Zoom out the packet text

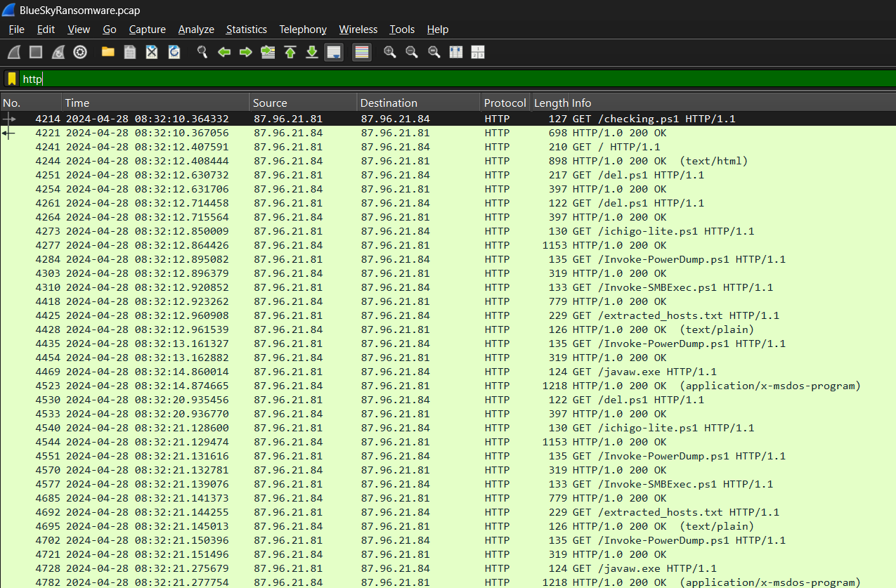[412, 52]
